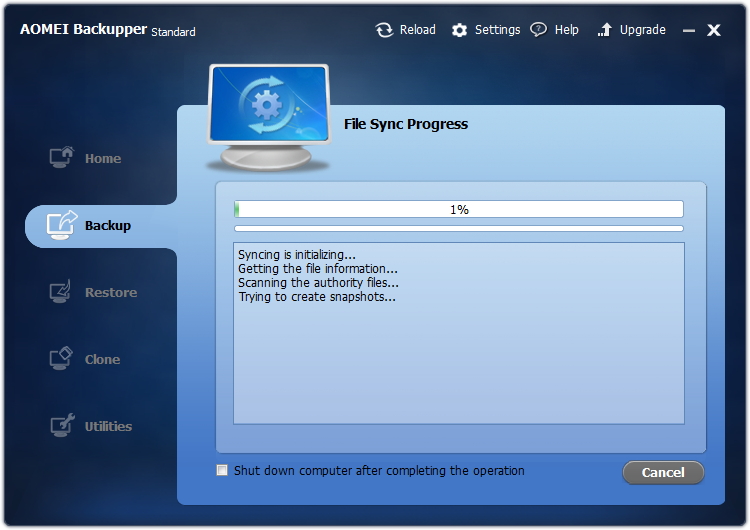The image size is (750, 530).
Task: Open the Home tab label
Action: [103, 158]
